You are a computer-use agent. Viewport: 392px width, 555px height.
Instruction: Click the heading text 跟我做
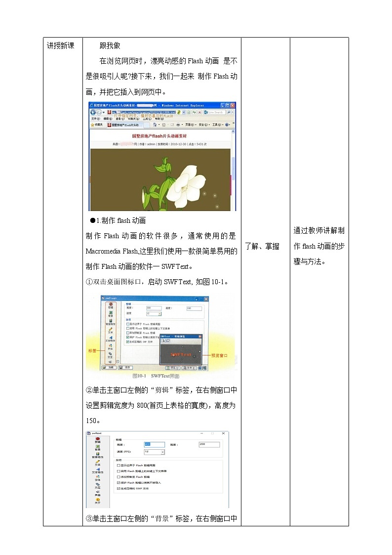tap(110, 45)
